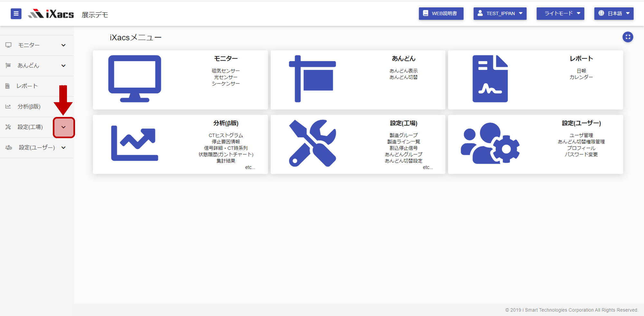Click the 製造ライン一覧 text
This screenshot has height=316, width=644.
(x=403, y=142)
